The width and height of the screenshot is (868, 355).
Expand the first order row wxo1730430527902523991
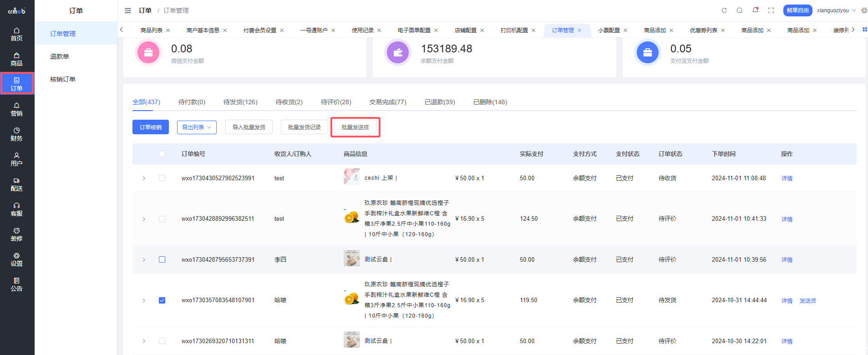pos(144,178)
